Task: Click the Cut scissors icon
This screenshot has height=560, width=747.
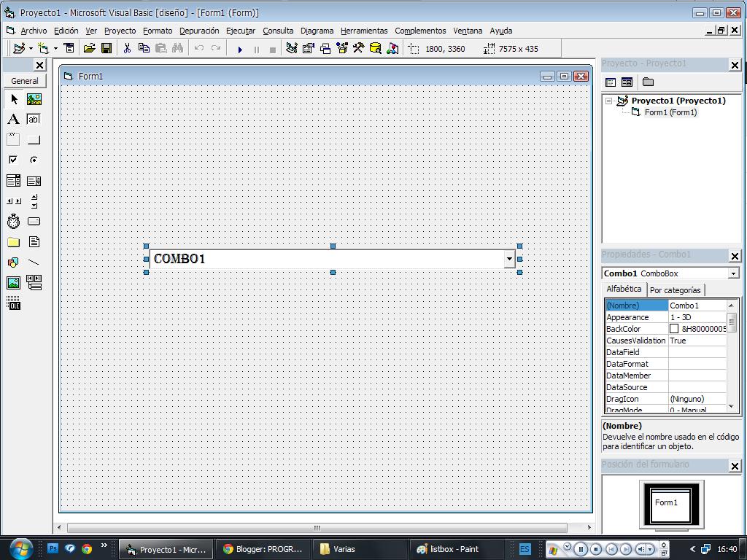Action: click(127, 49)
